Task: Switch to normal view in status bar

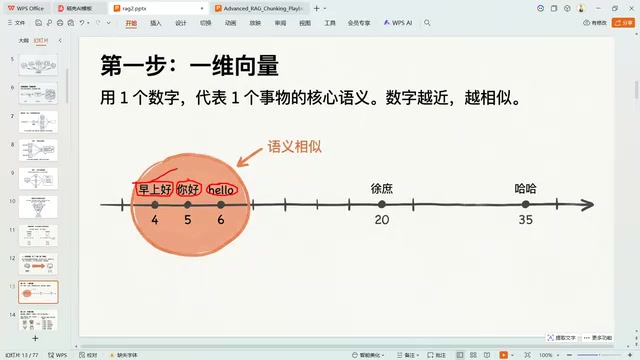Action: coord(460,355)
